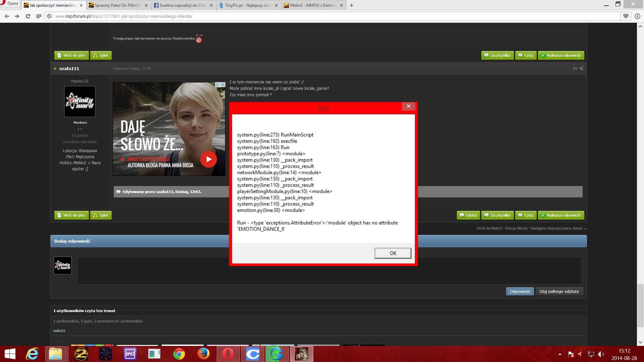644x362 pixels.
Task: Click "Zacytuj kilka" beside the Edytuj button
Action: [x=497, y=215]
